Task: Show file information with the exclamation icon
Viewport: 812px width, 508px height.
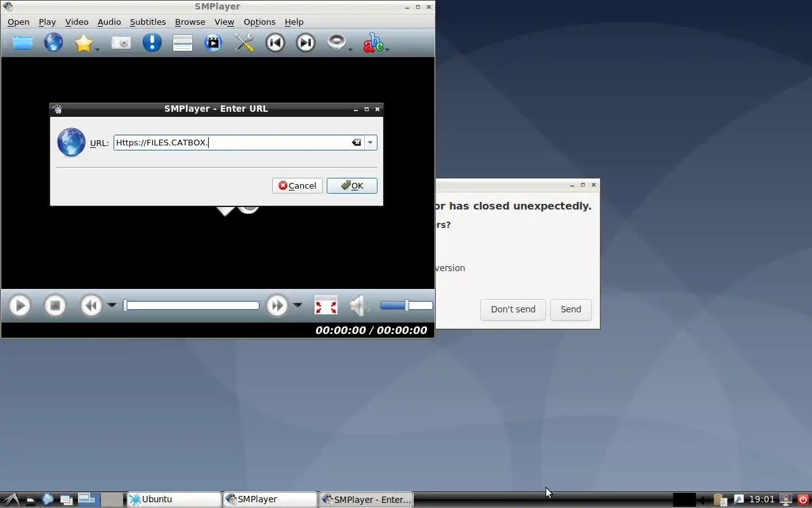Action: point(152,43)
